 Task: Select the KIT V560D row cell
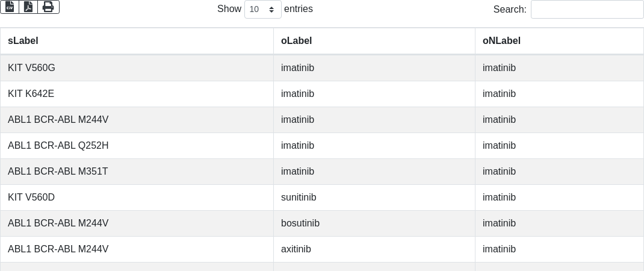(x=31, y=198)
